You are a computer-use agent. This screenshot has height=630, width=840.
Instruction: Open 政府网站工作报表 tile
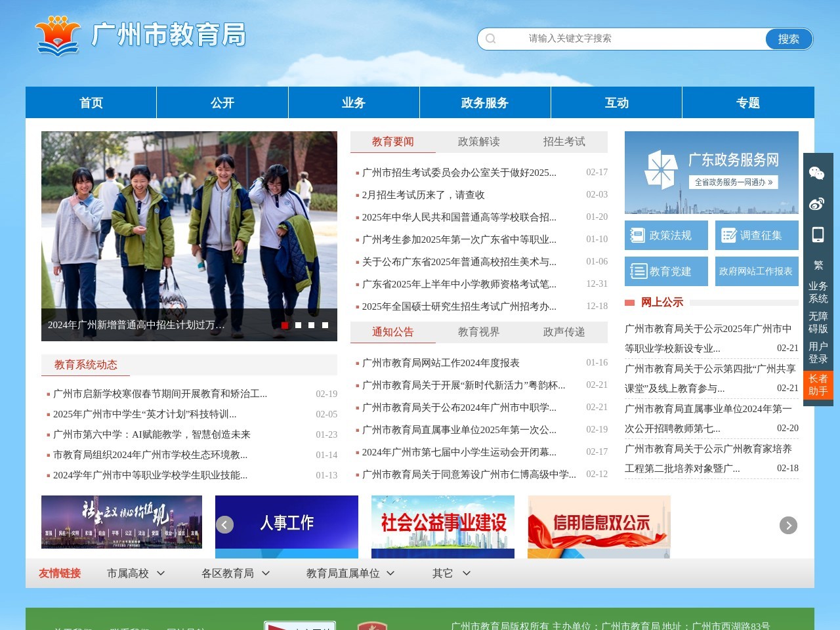(x=757, y=271)
